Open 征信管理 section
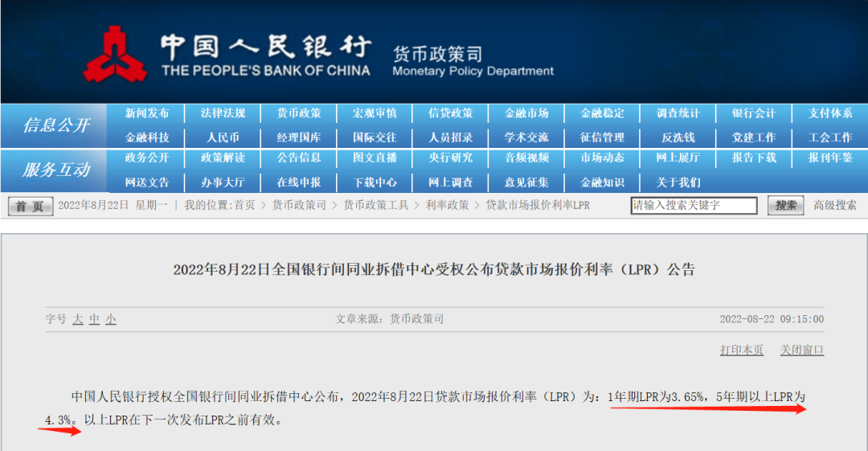Viewport: 868px width, 451px height. point(602,137)
